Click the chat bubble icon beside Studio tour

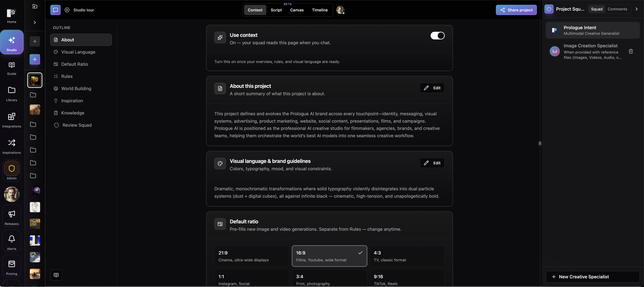tap(56, 10)
